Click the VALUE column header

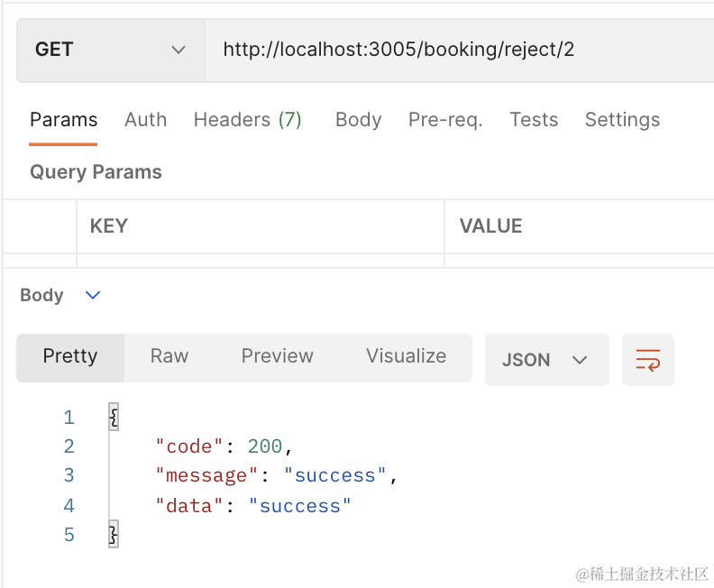(x=490, y=226)
